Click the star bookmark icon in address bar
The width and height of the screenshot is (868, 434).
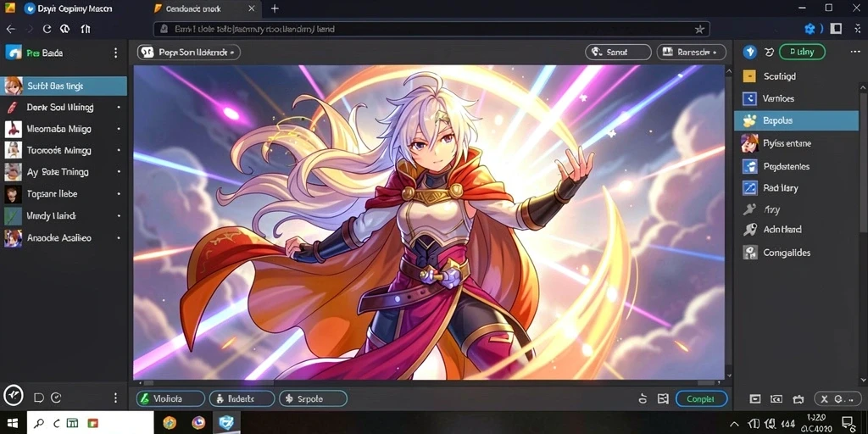point(699,29)
